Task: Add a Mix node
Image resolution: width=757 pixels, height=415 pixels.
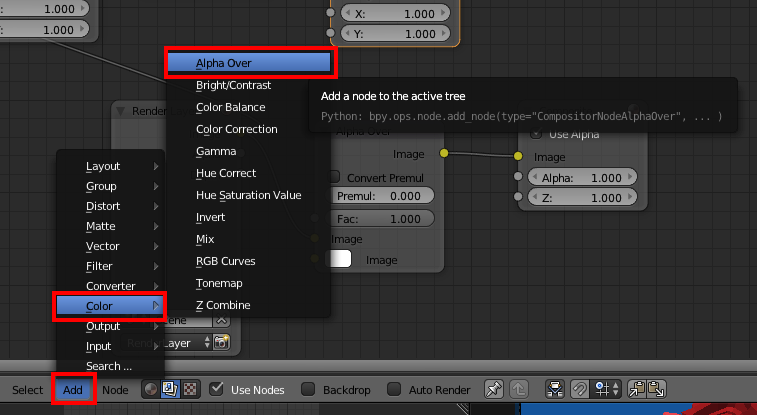Action: (249, 239)
